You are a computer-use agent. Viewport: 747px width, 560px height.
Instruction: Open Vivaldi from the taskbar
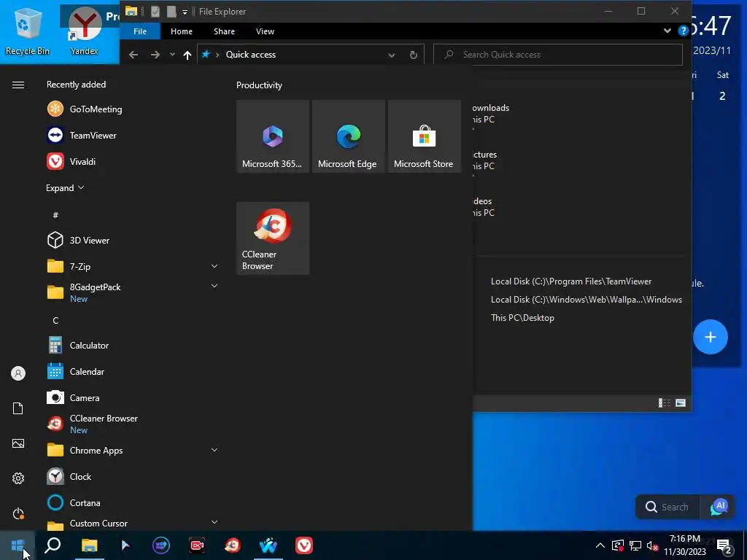(x=304, y=545)
